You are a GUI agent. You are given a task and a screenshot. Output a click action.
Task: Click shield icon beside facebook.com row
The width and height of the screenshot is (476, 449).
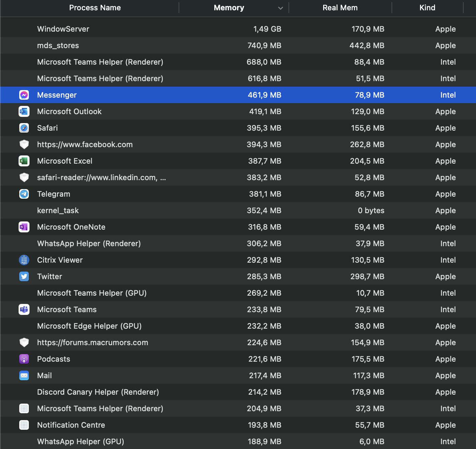pyautogui.click(x=24, y=144)
